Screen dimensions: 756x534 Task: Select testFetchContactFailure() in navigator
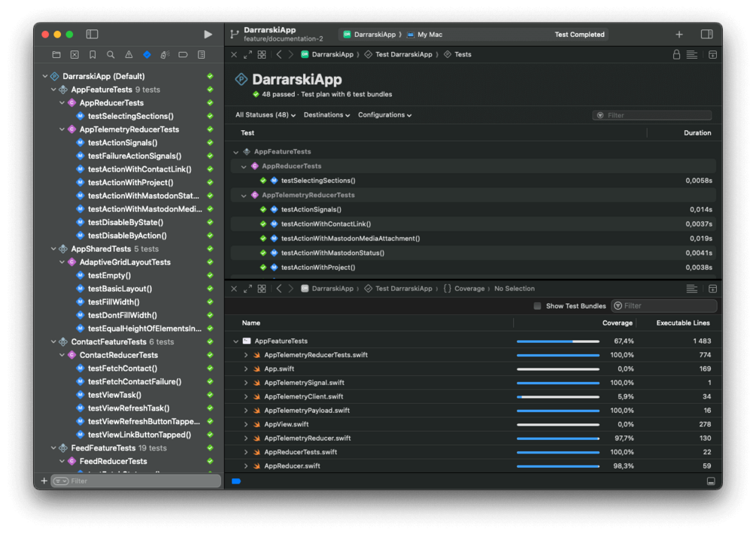coord(135,381)
